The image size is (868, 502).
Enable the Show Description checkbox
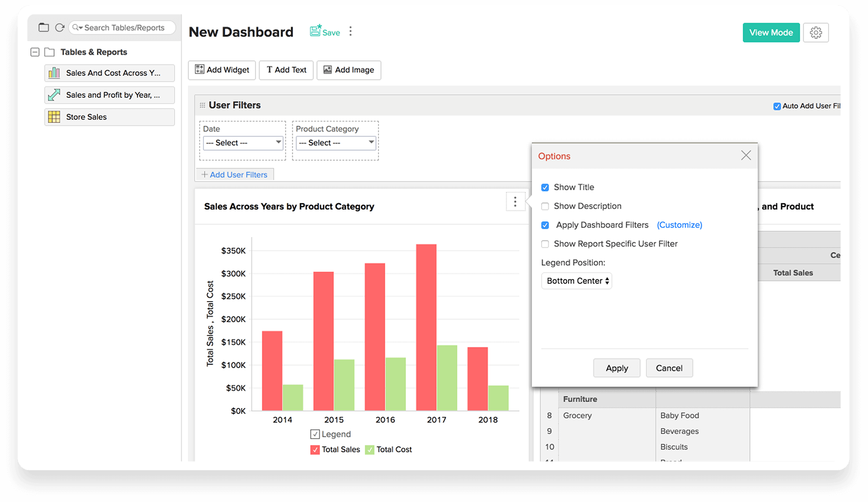[x=545, y=206]
